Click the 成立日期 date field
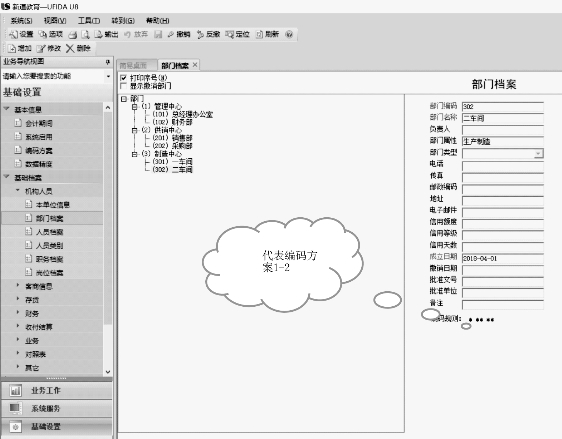Viewport: 562px width, 439px height. 503,258
